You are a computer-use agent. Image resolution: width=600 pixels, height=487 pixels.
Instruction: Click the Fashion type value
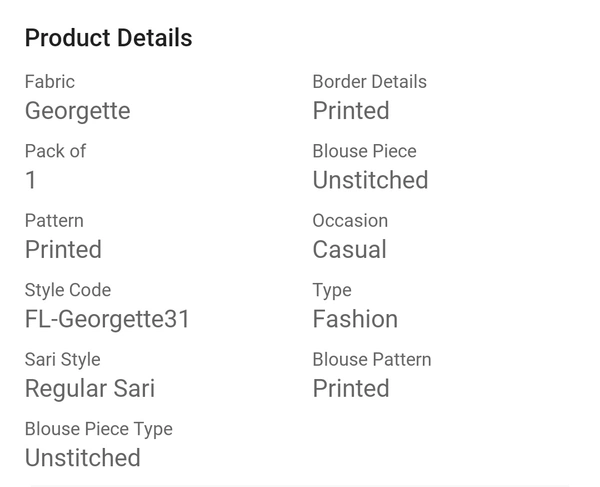pyautogui.click(x=355, y=319)
